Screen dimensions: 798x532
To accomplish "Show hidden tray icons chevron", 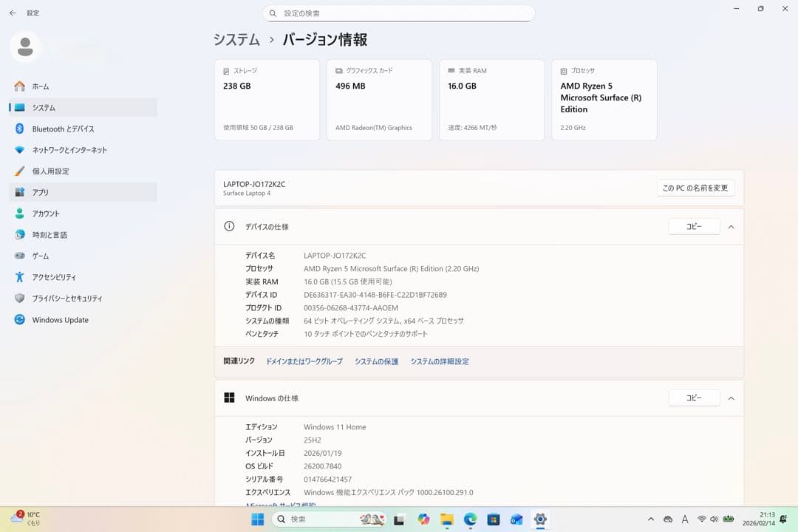I will click(651, 519).
